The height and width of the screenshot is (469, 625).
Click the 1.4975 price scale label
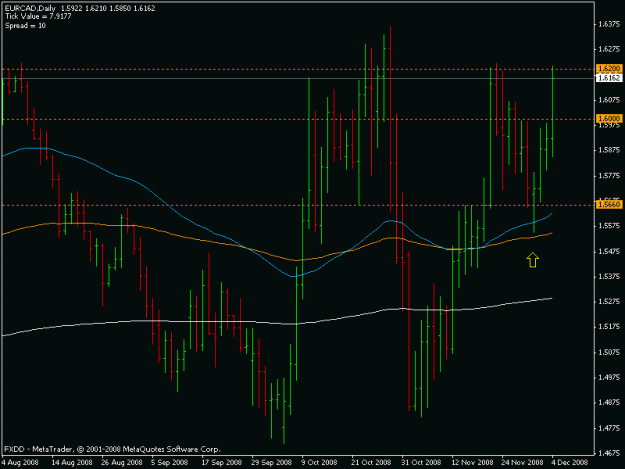609,377
